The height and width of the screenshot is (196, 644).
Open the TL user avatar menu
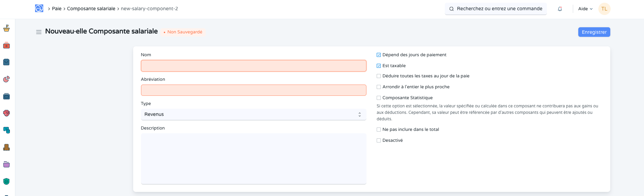pyautogui.click(x=604, y=9)
